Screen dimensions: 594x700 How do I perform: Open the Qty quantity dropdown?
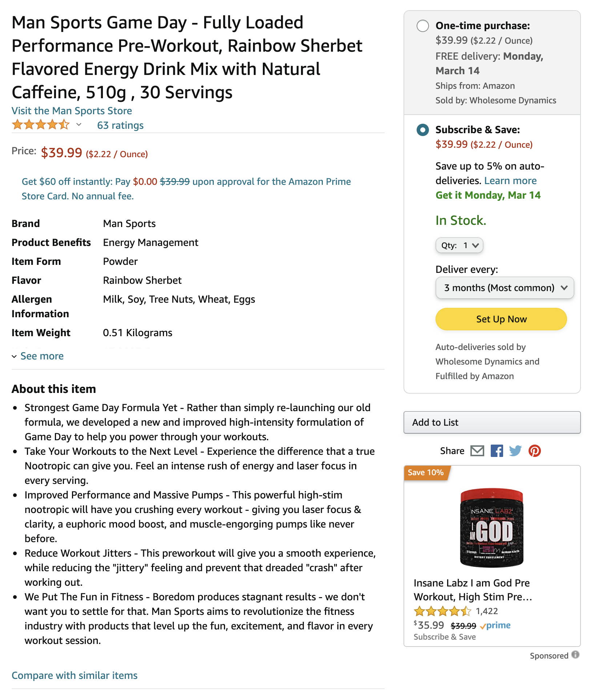[x=459, y=245]
